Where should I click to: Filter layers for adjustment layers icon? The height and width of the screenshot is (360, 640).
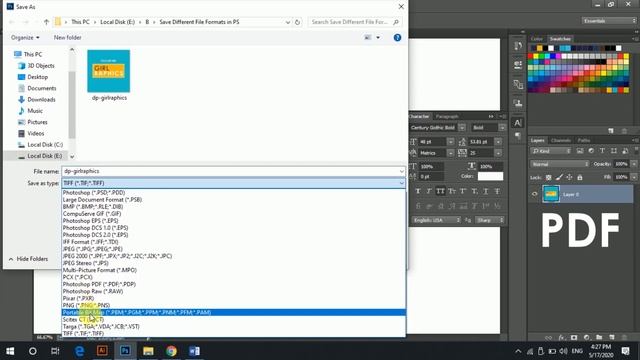coord(591,151)
